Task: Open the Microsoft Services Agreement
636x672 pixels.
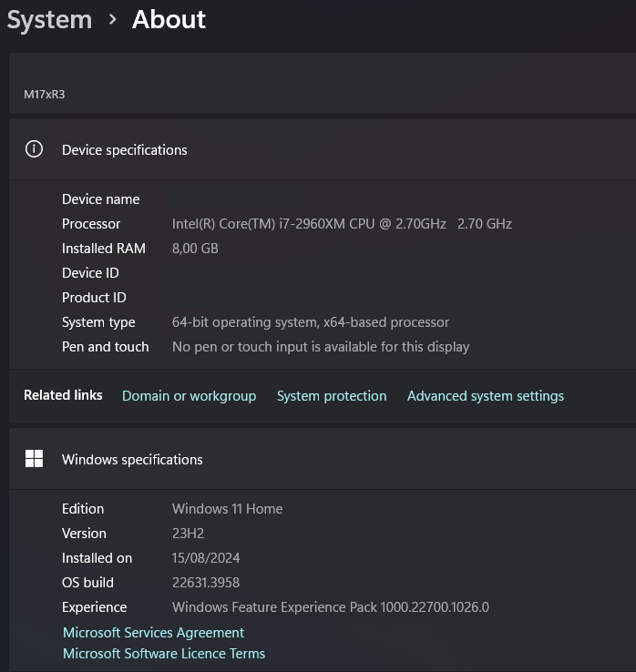Action: point(153,632)
